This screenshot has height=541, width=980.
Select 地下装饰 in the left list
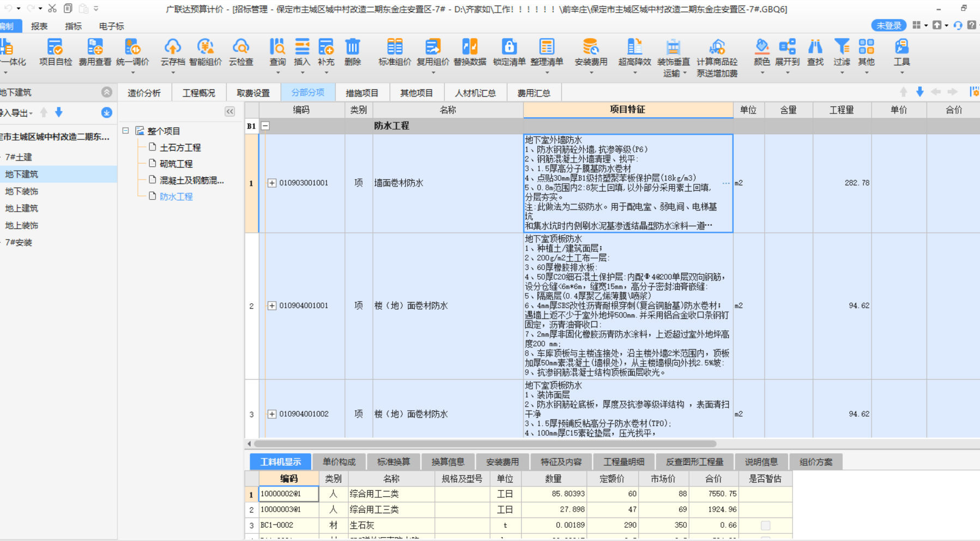22,191
